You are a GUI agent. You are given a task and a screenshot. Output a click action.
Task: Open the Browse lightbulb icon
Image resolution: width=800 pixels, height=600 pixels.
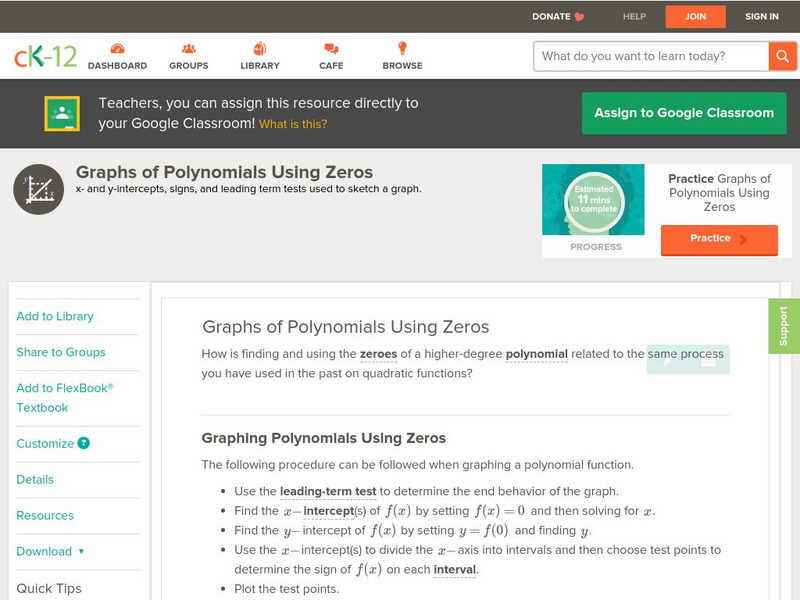(403, 48)
